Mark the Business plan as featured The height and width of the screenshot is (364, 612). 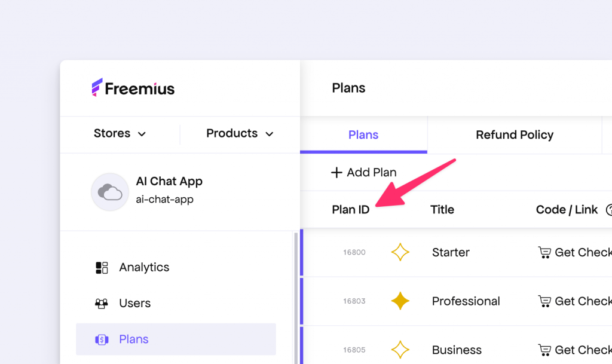coord(400,350)
